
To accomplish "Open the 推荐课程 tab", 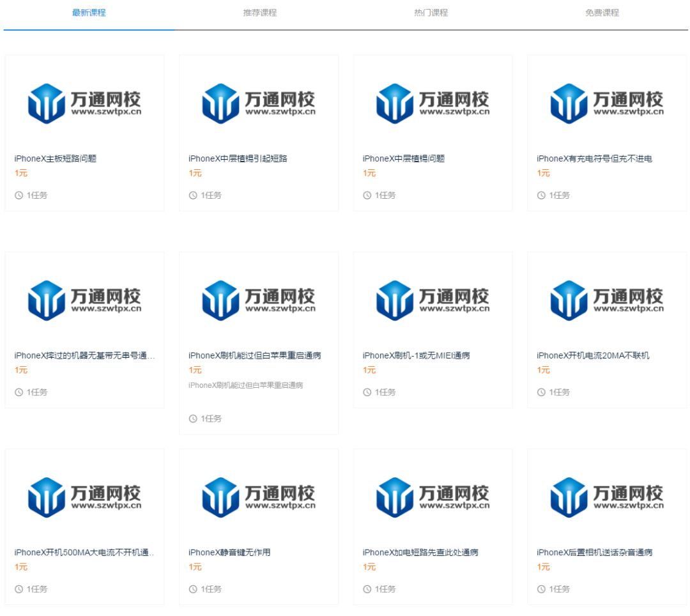I will [260, 13].
